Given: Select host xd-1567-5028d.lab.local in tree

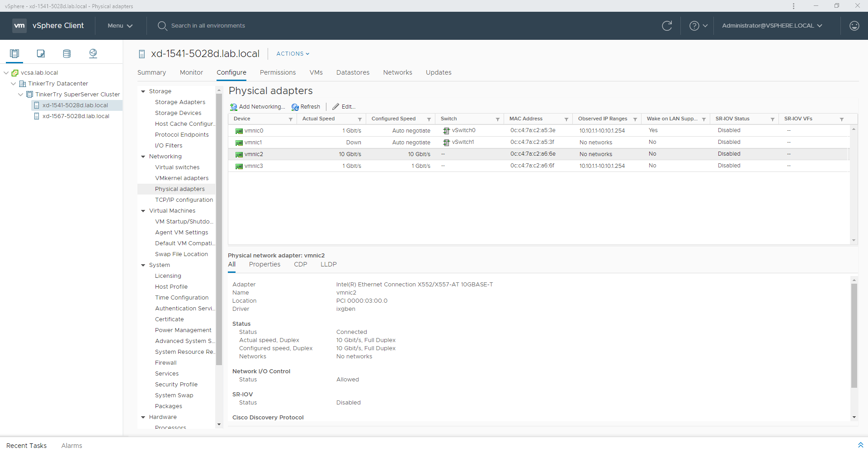Looking at the screenshot, I should tap(76, 116).
